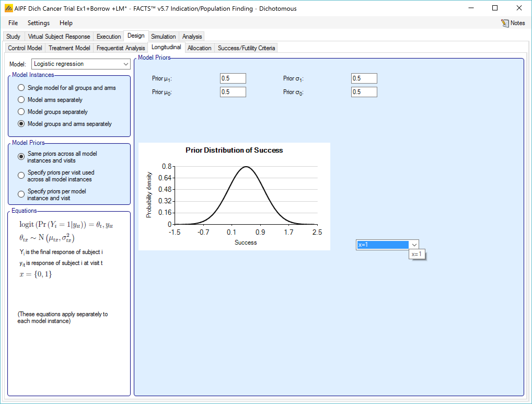The width and height of the screenshot is (532, 404).
Task: Click the Prior μ1 input field
Action: tap(233, 78)
